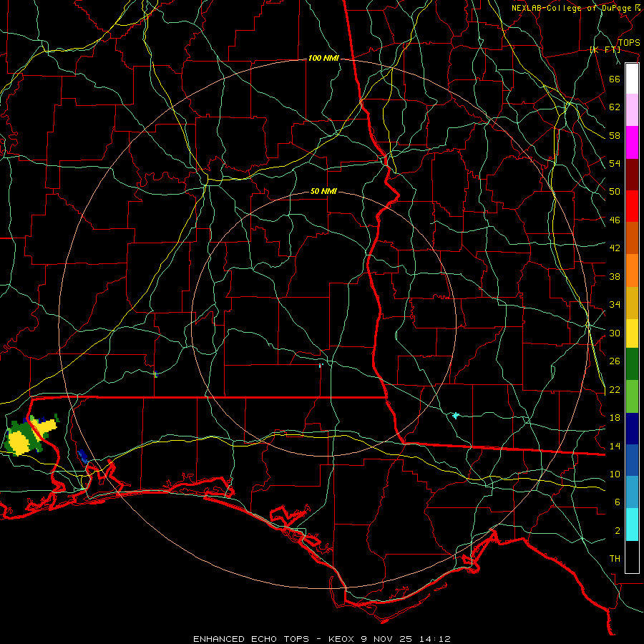
Task: Click legend value 22
Action: point(615,389)
